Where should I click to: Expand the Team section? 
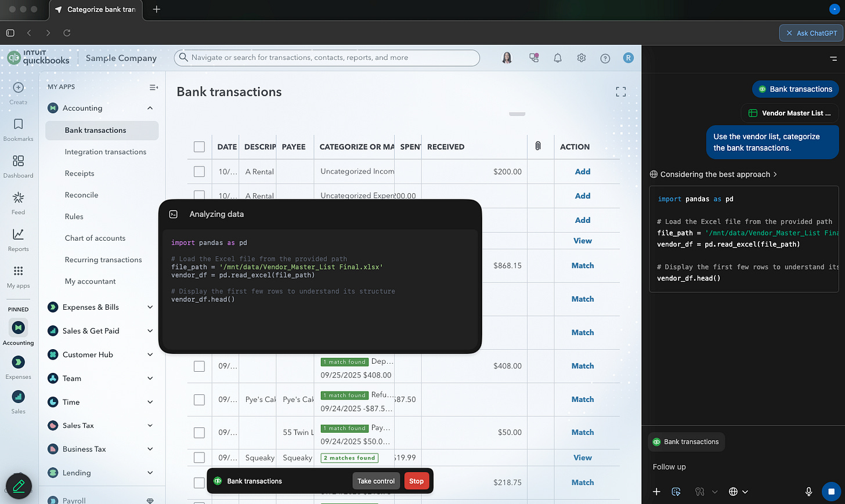pos(150,379)
